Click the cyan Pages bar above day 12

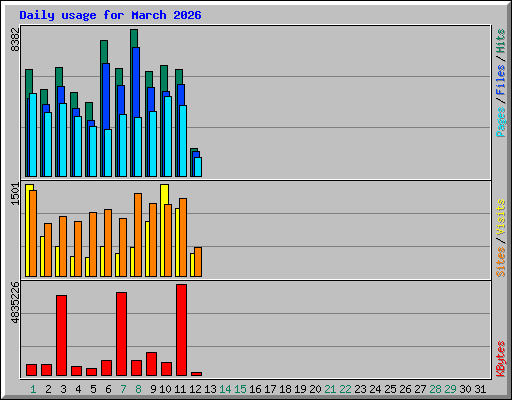point(198,167)
